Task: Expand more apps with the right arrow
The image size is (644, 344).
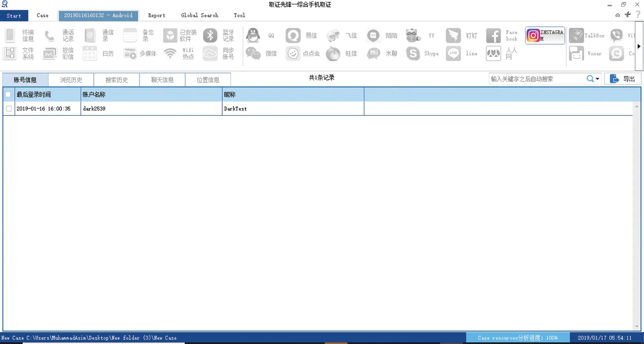Action: [x=639, y=46]
